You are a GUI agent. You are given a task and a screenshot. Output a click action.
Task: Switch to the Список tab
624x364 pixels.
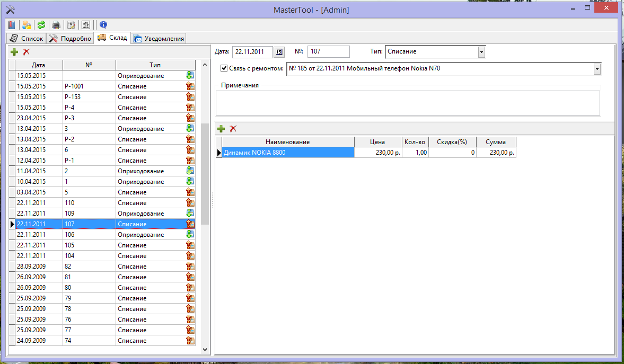coord(27,38)
